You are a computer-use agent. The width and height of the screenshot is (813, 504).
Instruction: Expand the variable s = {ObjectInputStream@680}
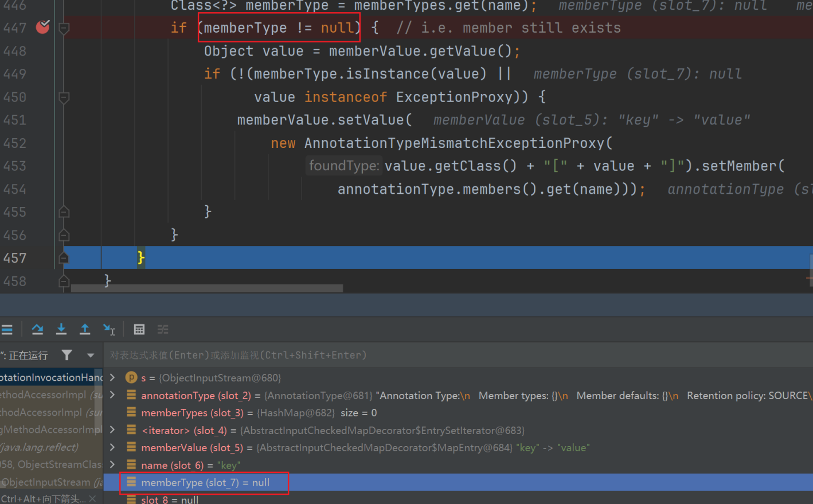coord(112,377)
